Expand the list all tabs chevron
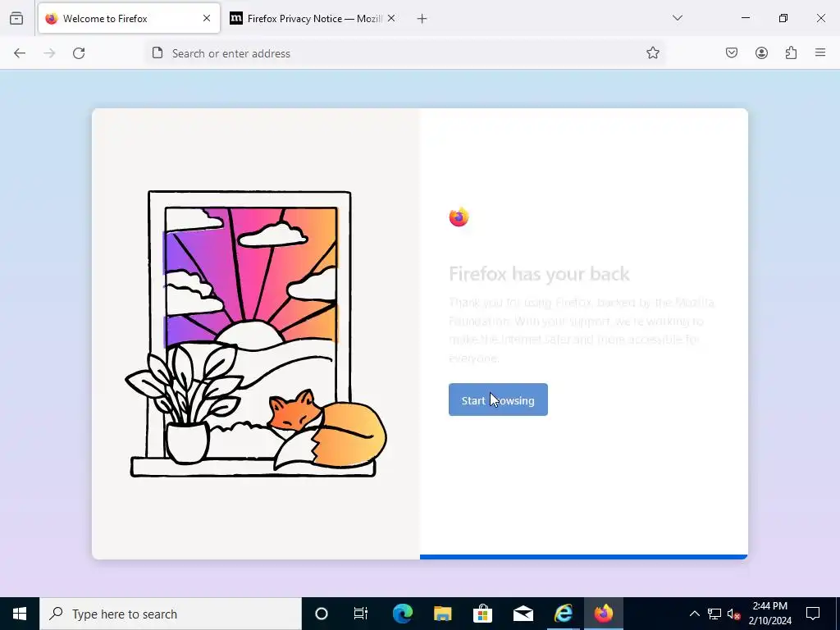Screen dimensions: 840x630 pos(677,18)
